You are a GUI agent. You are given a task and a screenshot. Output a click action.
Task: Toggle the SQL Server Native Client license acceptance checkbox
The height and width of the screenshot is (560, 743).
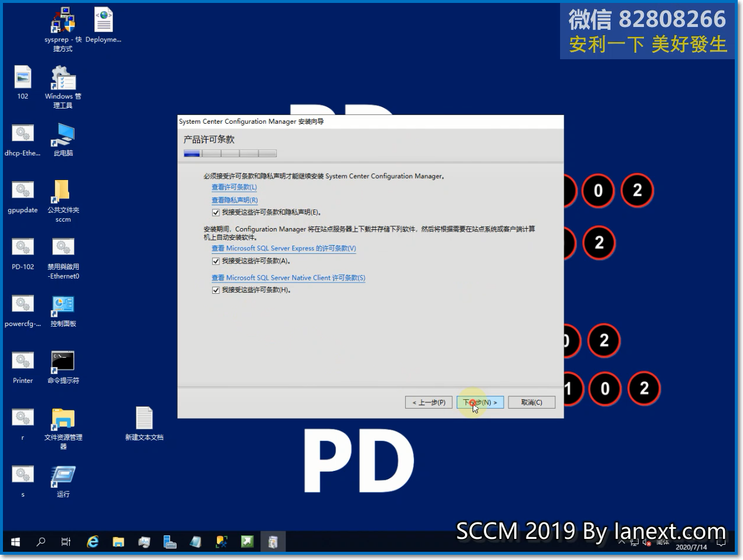point(216,290)
